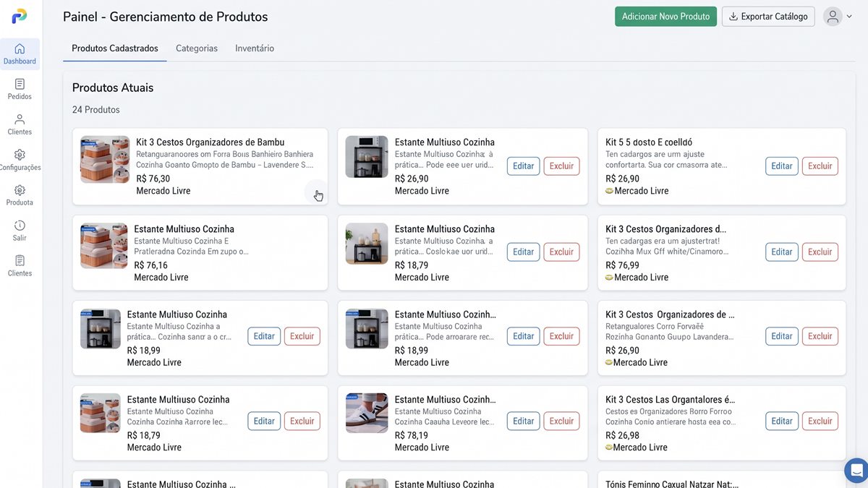868x488 pixels.
Task: Click the app logo in the sidebar
Action: [20, 16]
